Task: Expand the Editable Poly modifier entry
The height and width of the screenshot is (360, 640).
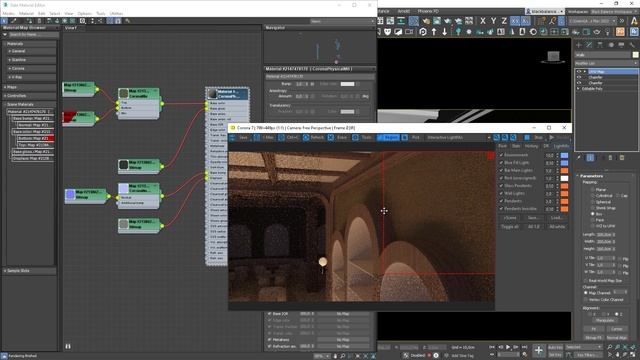Action: [x=578, y=89]
